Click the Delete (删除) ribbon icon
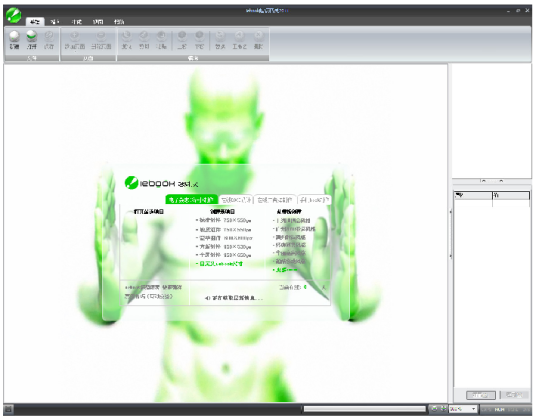This screenshot has height=418, width=536. [x=258, y=40]
